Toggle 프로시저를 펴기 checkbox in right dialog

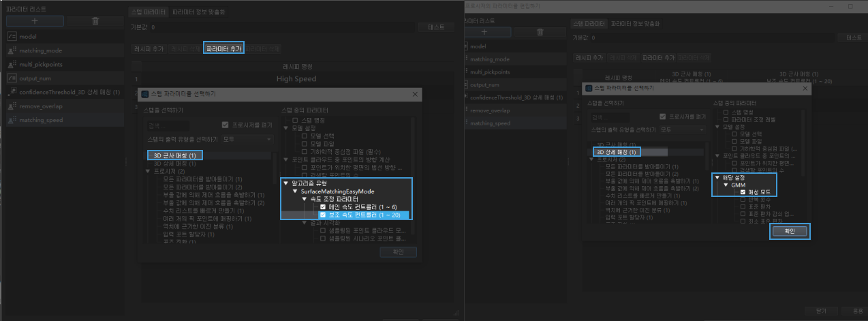click(662, 117)
